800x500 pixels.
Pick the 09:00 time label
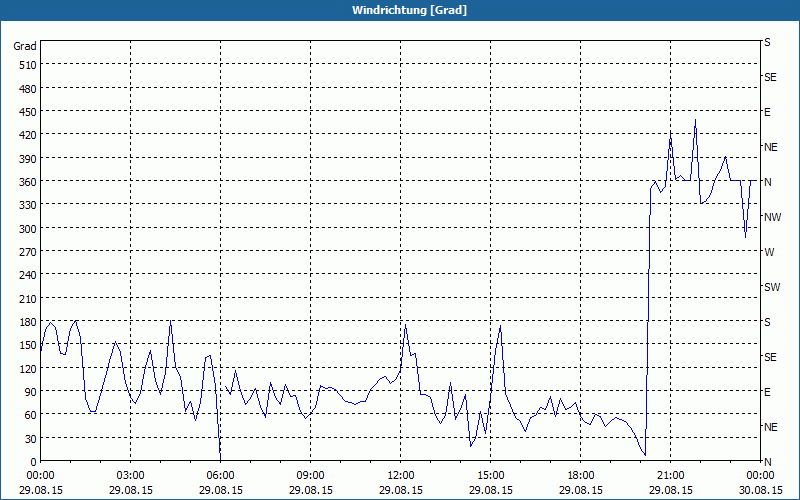(x=310, y=476)
